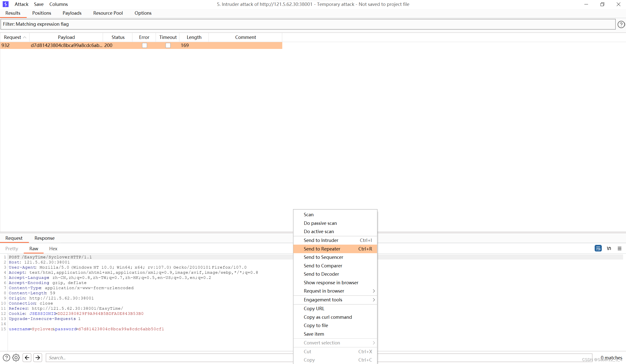
Task: Open the message editor hamburger menu icon
Action: point(620,248)
